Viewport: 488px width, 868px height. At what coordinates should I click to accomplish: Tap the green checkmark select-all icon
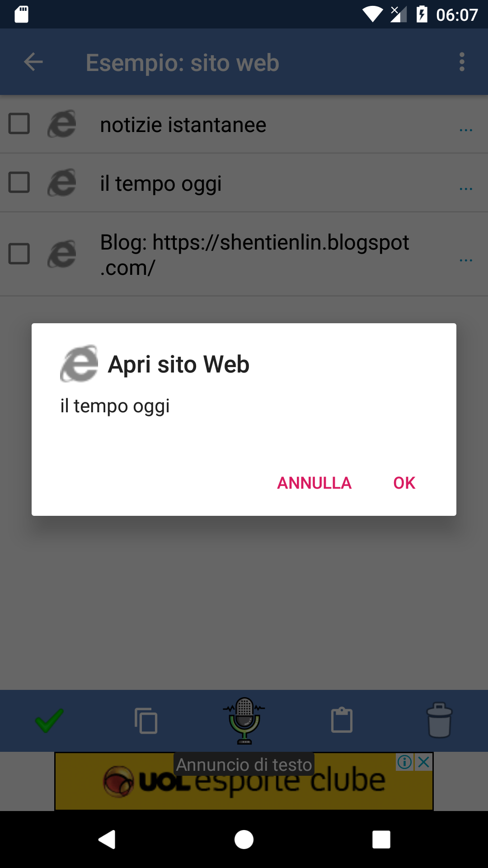click(49, 720)
